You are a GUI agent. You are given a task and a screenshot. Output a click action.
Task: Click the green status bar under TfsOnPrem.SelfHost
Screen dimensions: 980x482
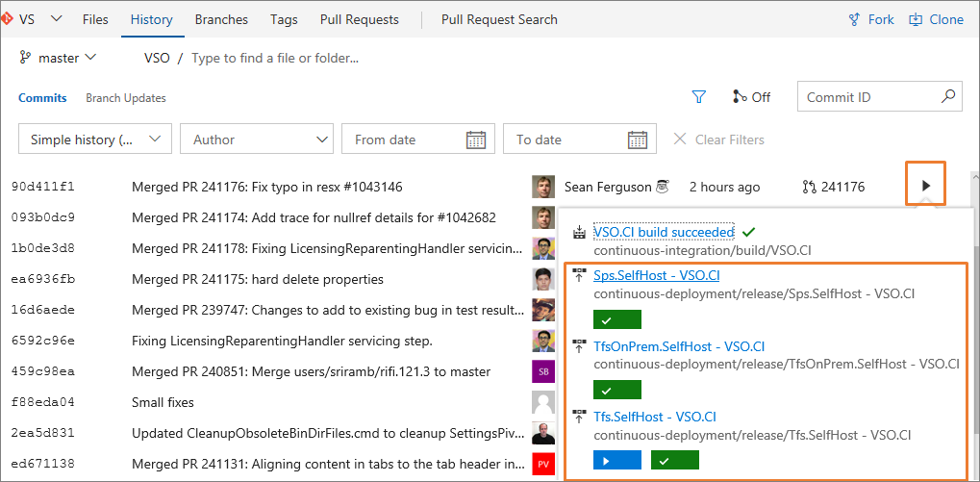pos(616,390)
